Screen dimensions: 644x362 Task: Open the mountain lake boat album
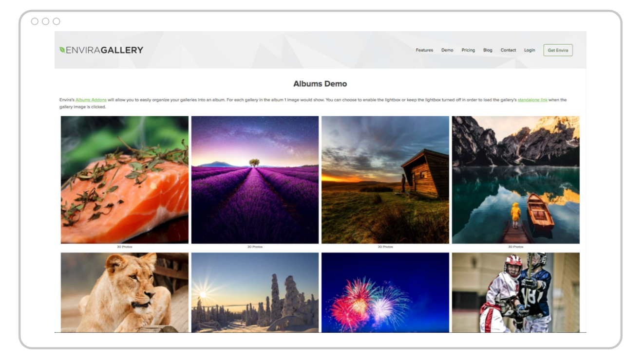coord(516,180)
